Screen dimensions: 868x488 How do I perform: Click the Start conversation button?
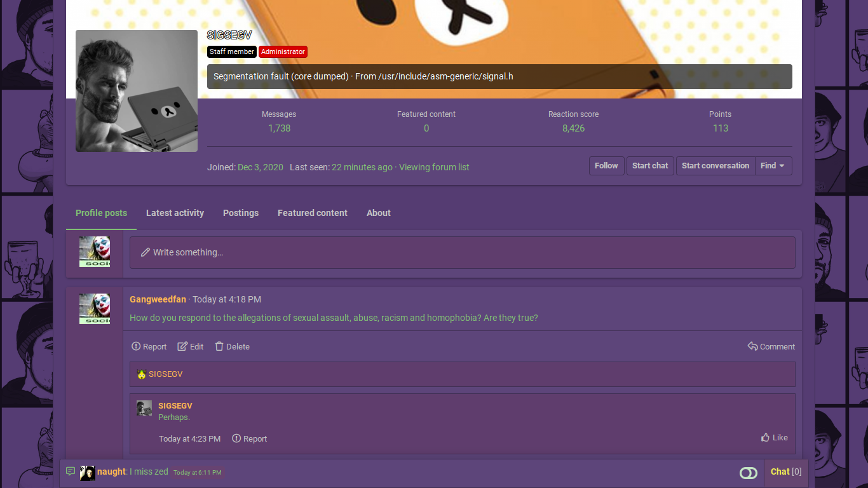[715, 166]
